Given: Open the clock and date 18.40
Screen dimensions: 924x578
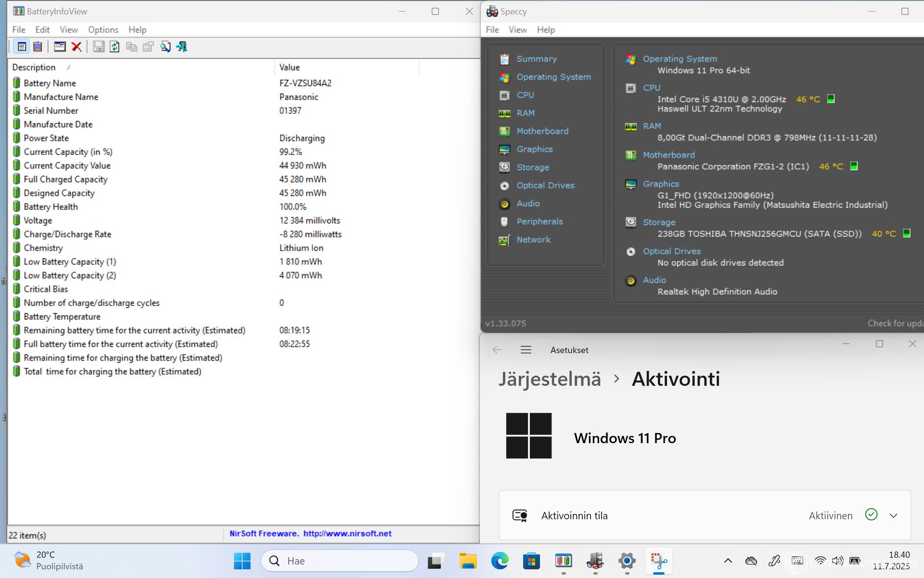Looking at the screenshot, I should [892, 561].
